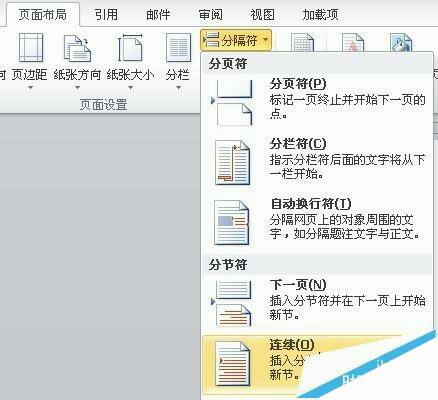Click the watermark icon right of 分隔符
Screen dimensions: 438x400
302,43
